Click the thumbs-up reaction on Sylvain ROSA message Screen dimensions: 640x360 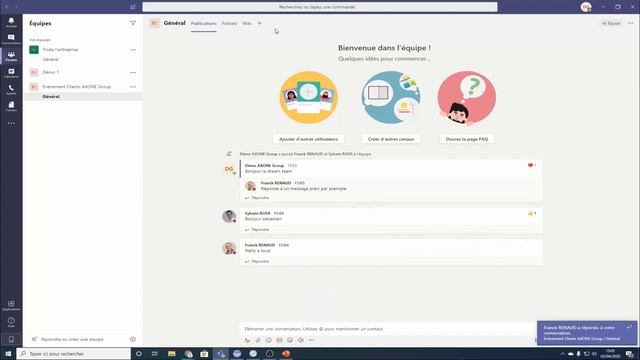click(x=531, y=213)
